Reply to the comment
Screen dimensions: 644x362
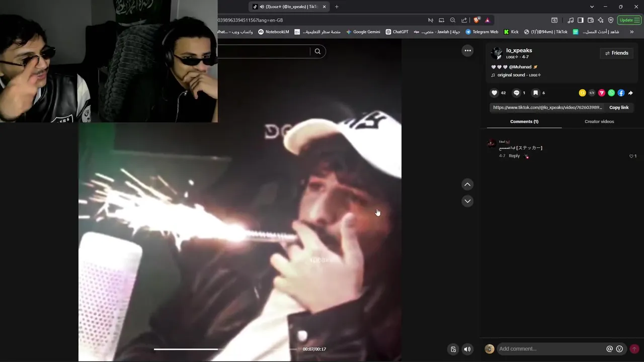point(514,156)
